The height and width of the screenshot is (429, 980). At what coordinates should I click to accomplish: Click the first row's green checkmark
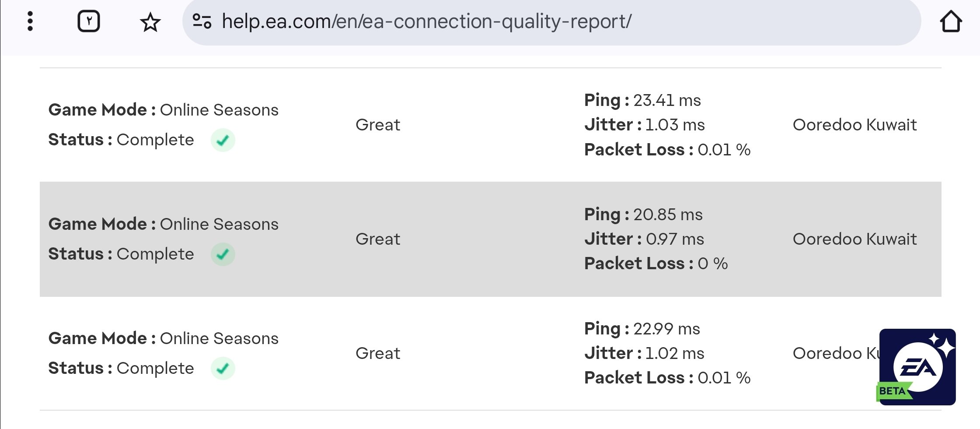[x=223, y=140]
